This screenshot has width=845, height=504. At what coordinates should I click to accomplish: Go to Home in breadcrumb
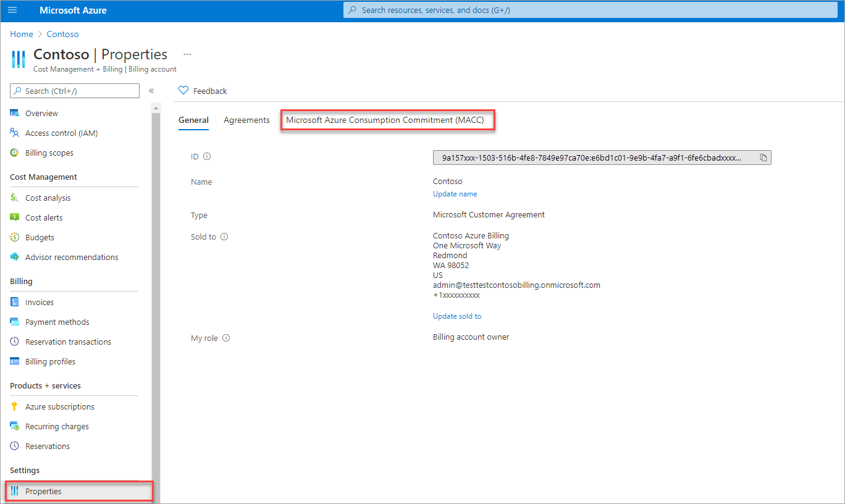coord(22,34)
